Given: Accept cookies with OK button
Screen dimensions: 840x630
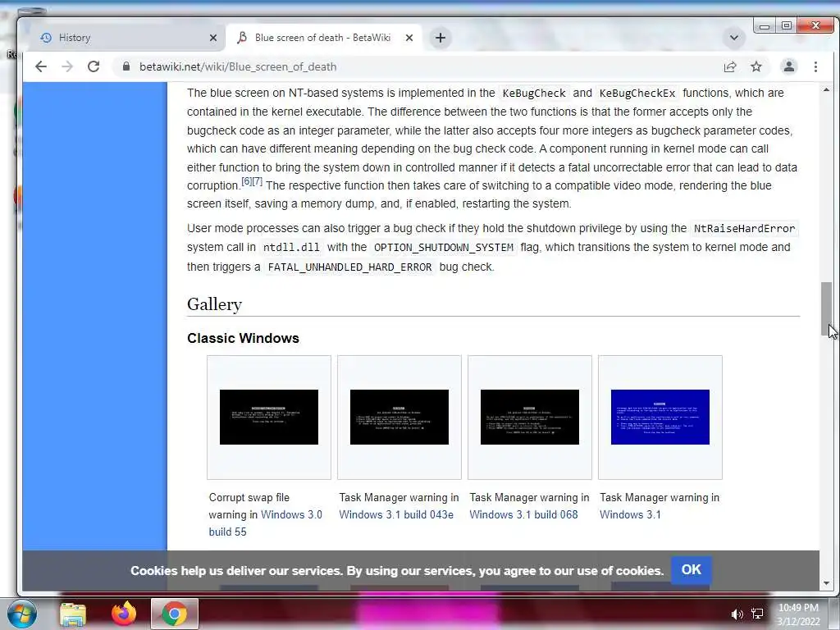Looking at the screenshot, I should [691, 569].
